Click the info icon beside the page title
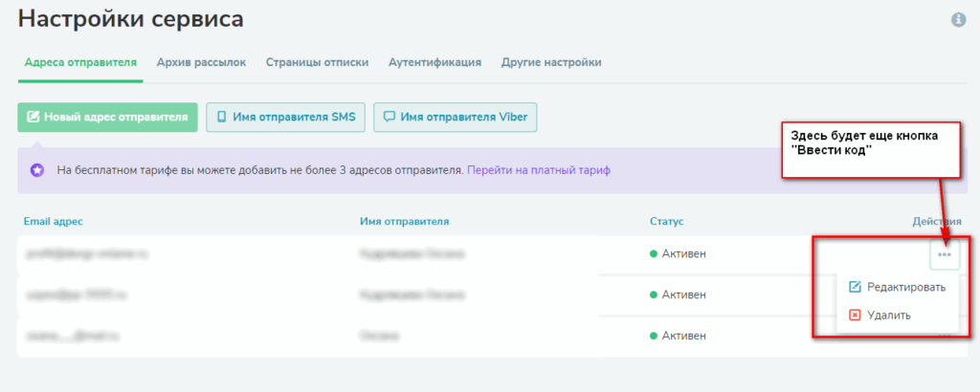 click(x=958, y=20)
